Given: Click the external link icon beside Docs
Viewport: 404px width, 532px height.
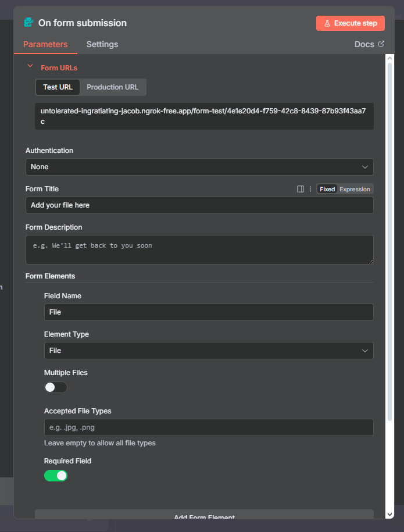Looking at the screenshot, I should pyautogui.click(x=381, y=44).
